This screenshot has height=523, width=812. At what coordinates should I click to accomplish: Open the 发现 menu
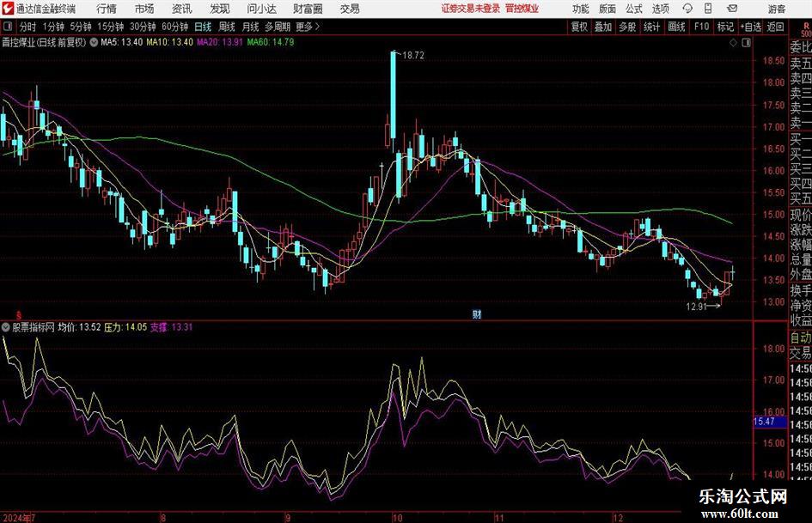(220, 9)
